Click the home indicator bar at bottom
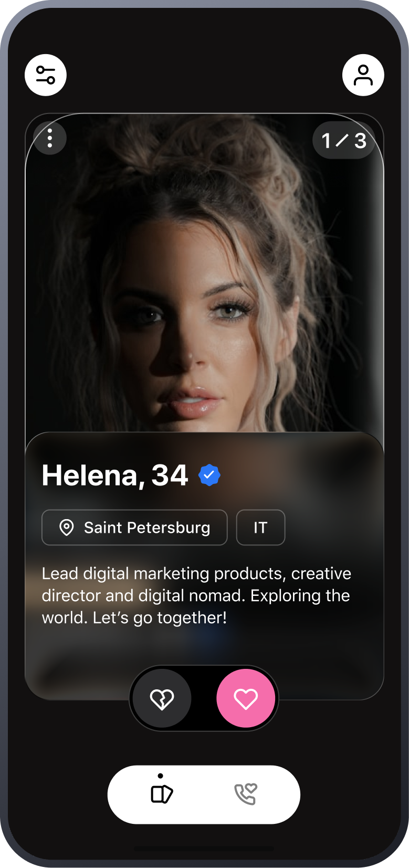The image size is (409, 868). (204, 848)
